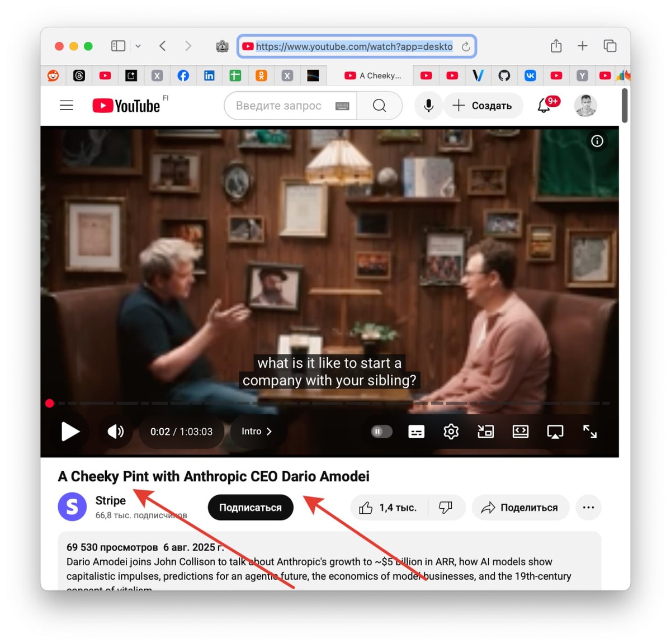Image resolution: width=671 pixels, height=644 pixels.
Task: Click the video title text
Action: (x=214, y=476)
